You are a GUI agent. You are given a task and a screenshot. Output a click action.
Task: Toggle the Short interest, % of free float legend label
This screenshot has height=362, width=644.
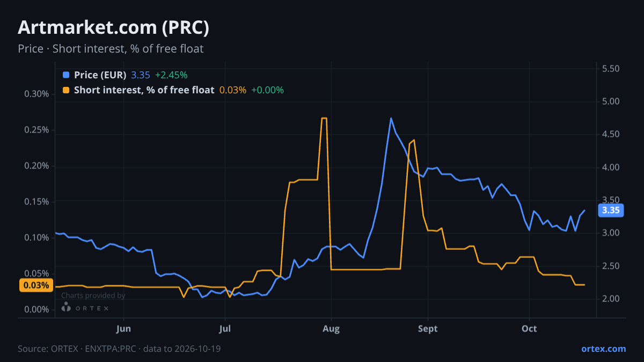coord(144,90)
